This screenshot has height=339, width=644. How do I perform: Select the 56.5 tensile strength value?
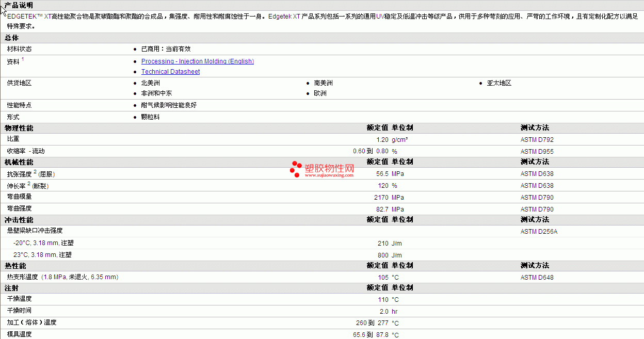(382, 174)
